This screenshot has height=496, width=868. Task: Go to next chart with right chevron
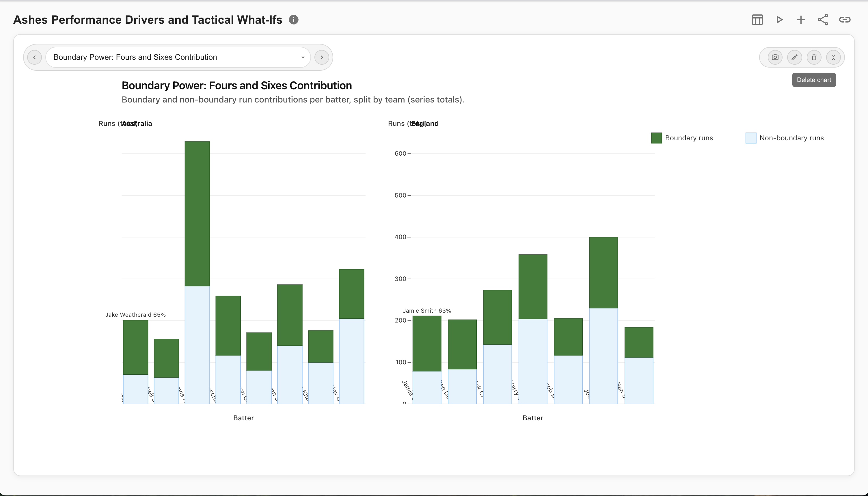click(322, 57)
